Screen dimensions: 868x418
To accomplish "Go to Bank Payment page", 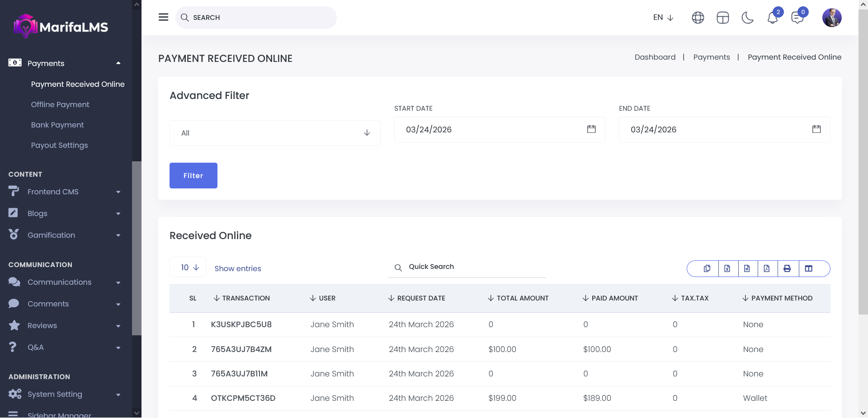I will coord(57,125).
